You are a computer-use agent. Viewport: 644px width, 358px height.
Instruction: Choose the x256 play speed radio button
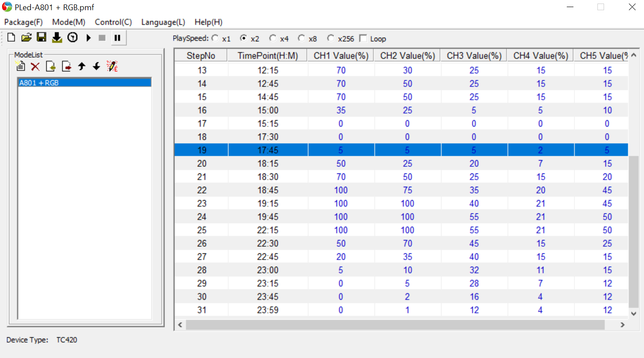click(331, 39)
